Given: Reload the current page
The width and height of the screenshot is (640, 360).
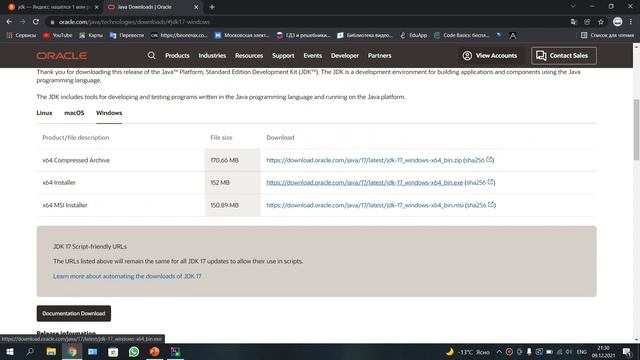Looking at the screenshot, I should [36, 22].
